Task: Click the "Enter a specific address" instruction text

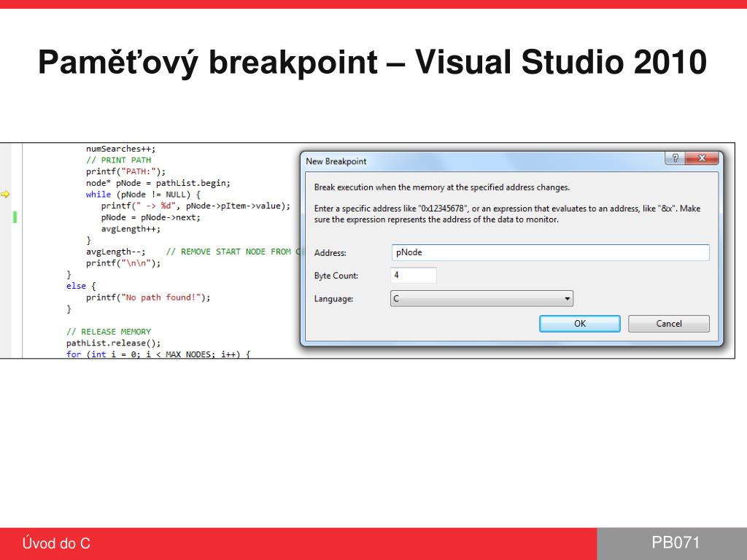Action: tap(507, 214)
